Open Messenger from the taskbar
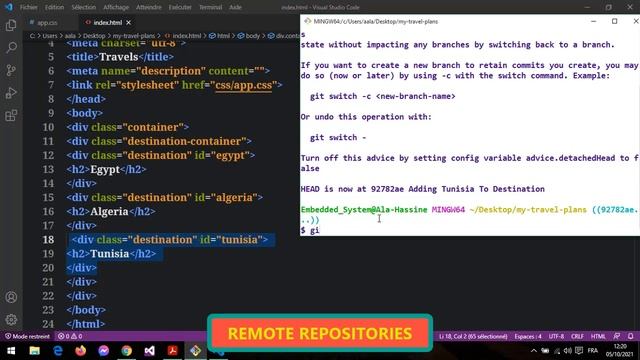Viewport: 640px width, 360px height. 104,351
